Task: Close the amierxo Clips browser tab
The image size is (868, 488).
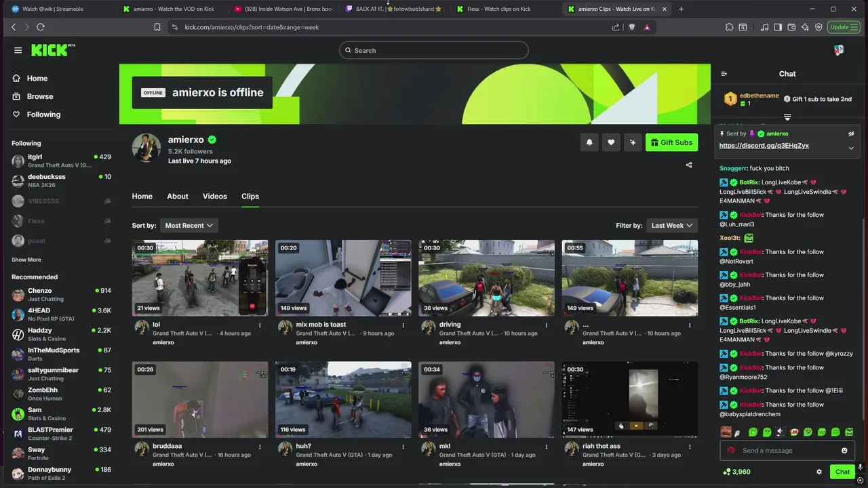Action: [x=665, y=9]
